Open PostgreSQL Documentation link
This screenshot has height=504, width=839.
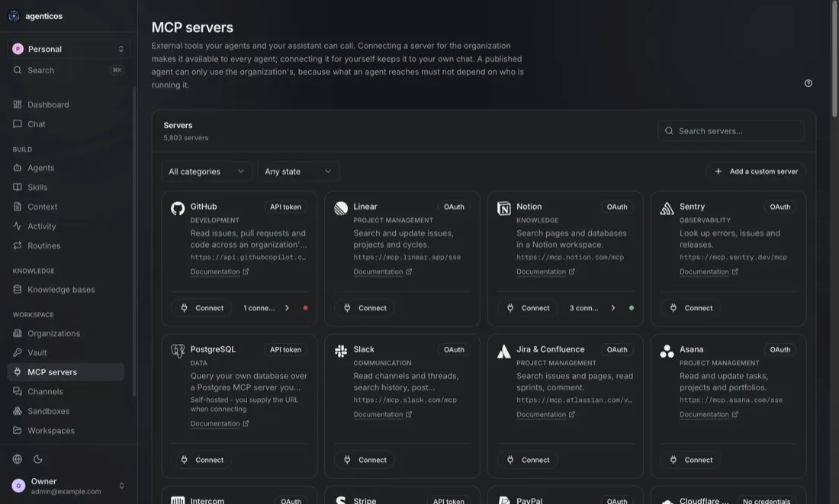[x=220, y=424]
